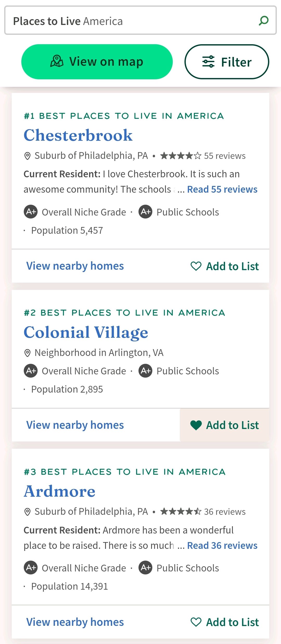This screenshot has width=281, height=644.
Task: Open the Colonial Village place title
Action: (x=86, y=333)
